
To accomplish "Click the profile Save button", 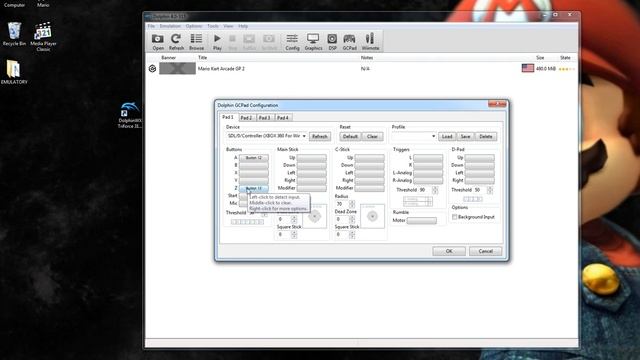I will pos(465,136).
